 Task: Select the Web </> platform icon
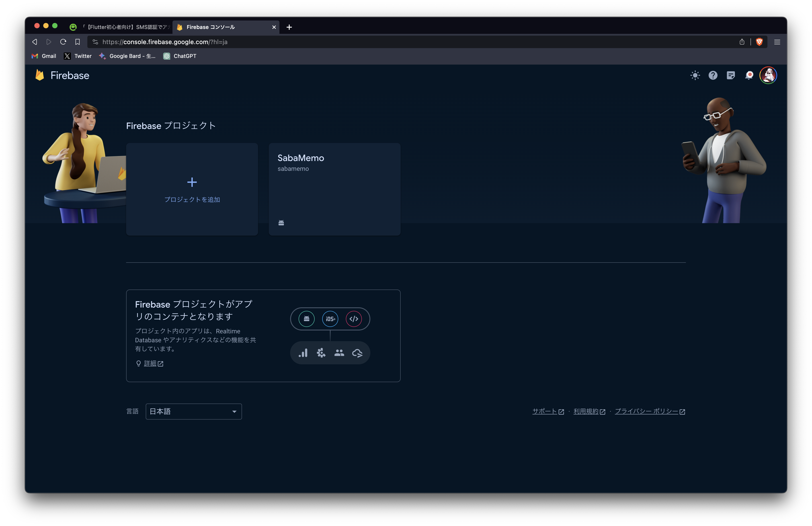tap(354, 319)
